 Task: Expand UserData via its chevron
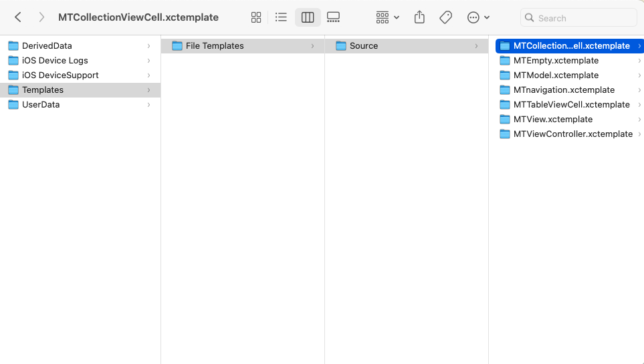point(148,105)
